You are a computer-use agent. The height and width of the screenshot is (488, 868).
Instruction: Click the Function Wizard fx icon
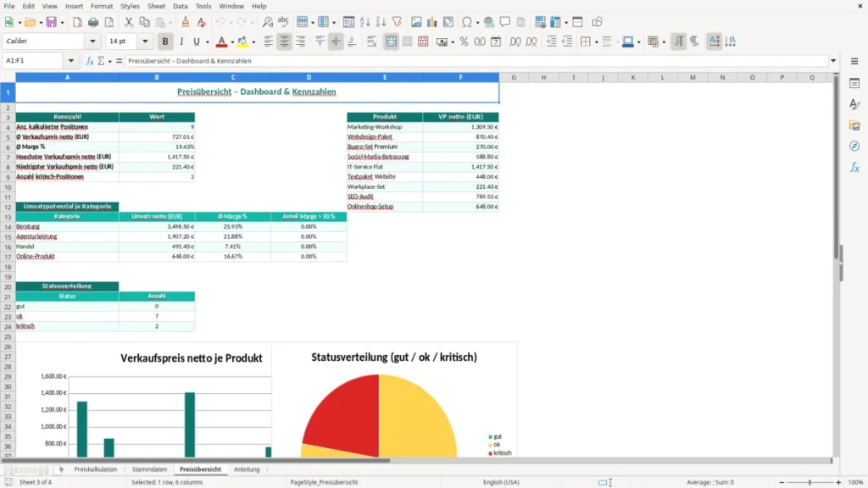(90, 61)
